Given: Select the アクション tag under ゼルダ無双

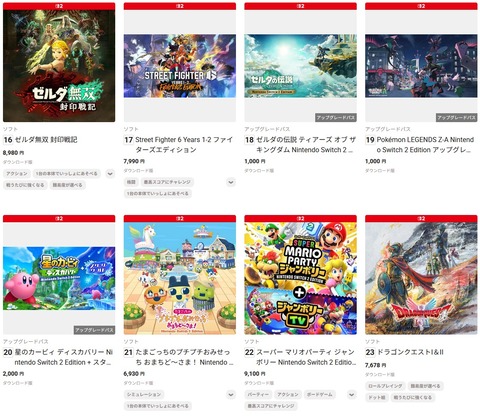Looking at the screenshot, I should click(x=17, y=174).
